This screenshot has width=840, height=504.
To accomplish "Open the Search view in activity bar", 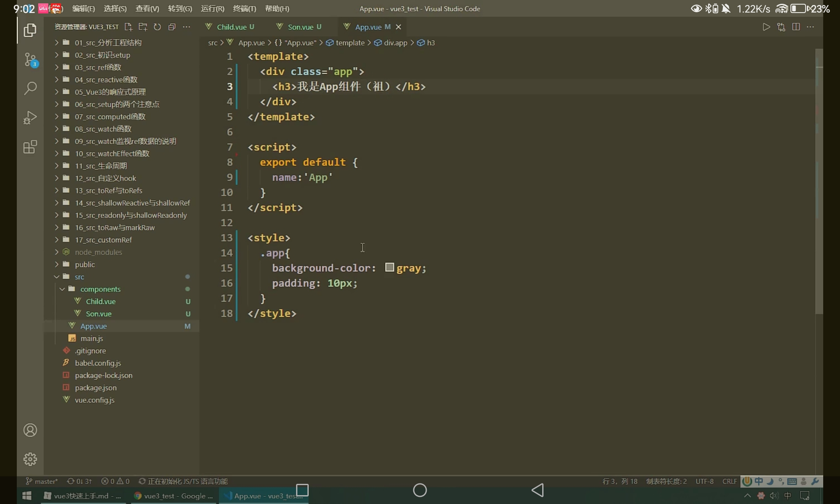I will click(30, 88).
